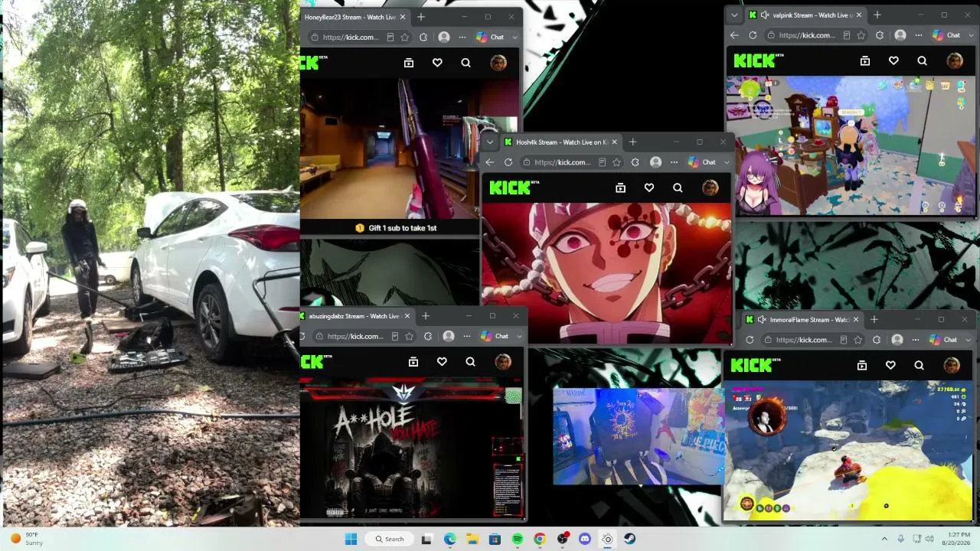Image resolution: width=980 pixels, height=551 pixels.
Task: Click Gift 1 sub to take 1st
Action: point(396,228)
